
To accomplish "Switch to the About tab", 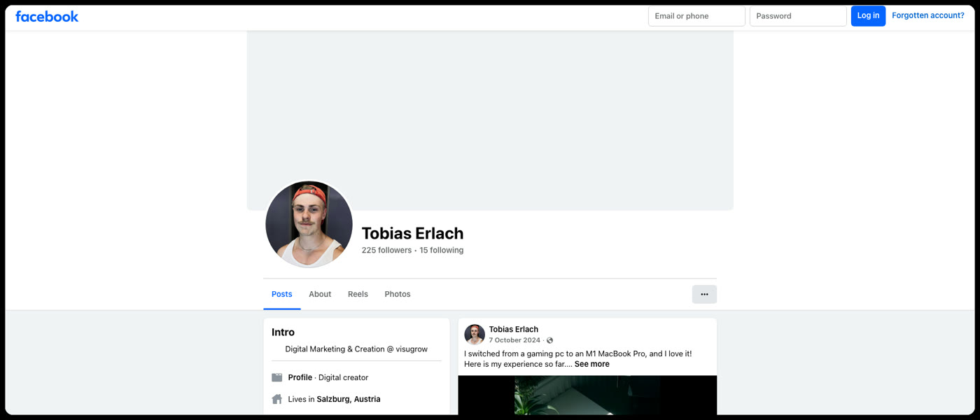I will [x=320, y=294].
